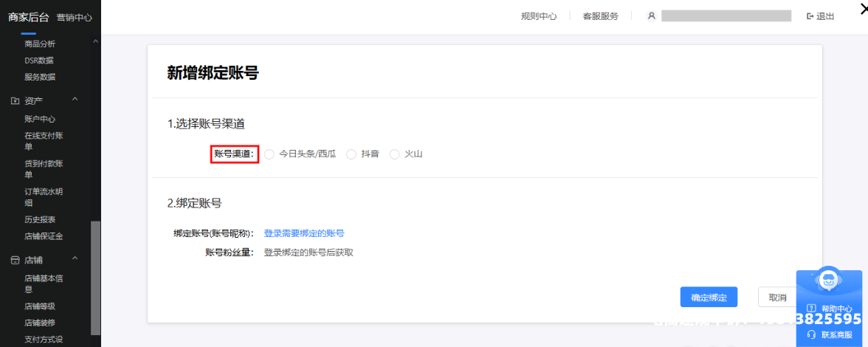Open 帮助中心 from the floating widget
868x347 pixels.
[x=829, y=309]
